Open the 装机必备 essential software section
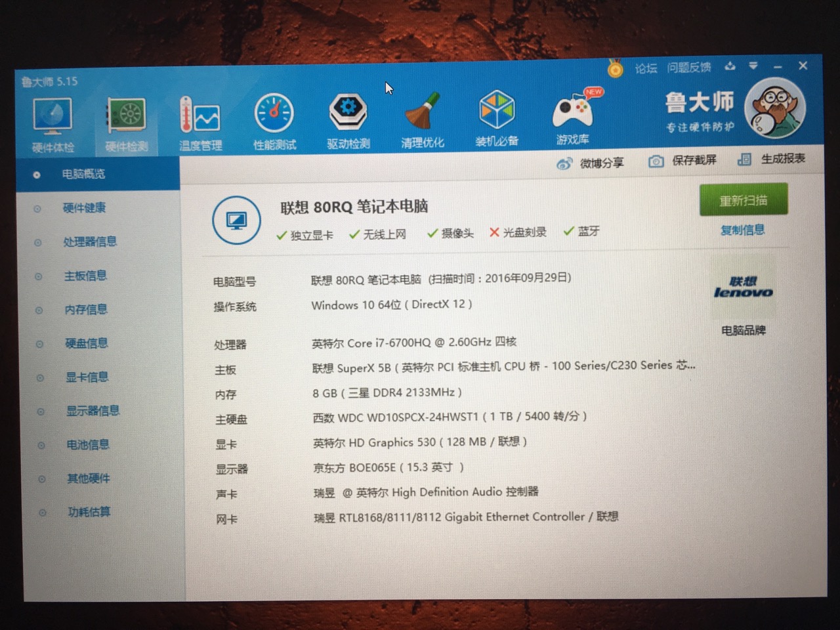 pos(497,118)
